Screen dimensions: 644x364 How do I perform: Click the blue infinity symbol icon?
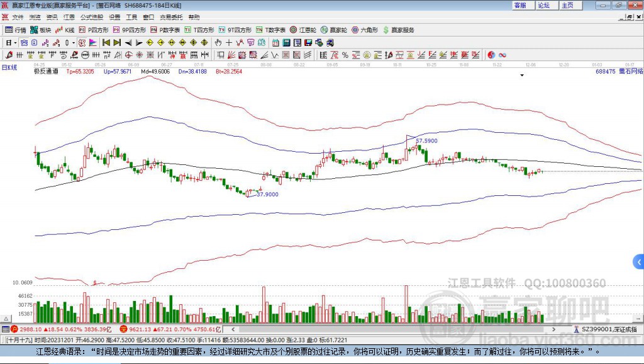(502, 55)
